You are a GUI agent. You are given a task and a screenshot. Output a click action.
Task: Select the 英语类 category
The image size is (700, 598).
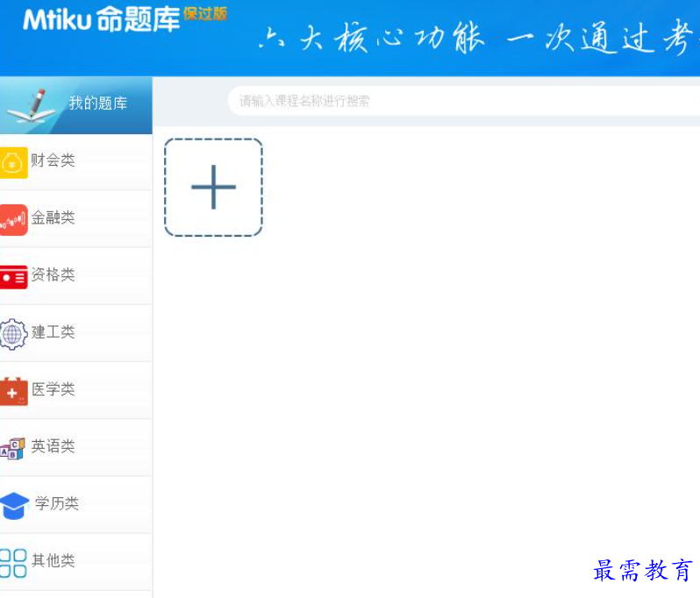point(76,447)
